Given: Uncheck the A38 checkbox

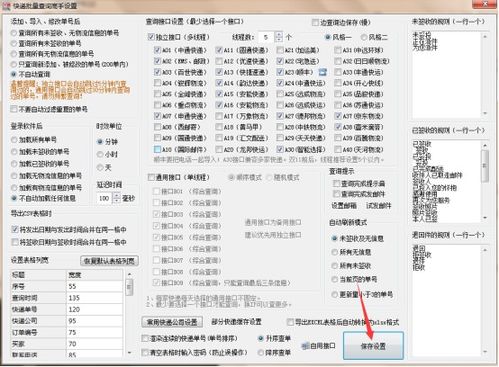Looking at the screenshot, I should tap(338, 127).
